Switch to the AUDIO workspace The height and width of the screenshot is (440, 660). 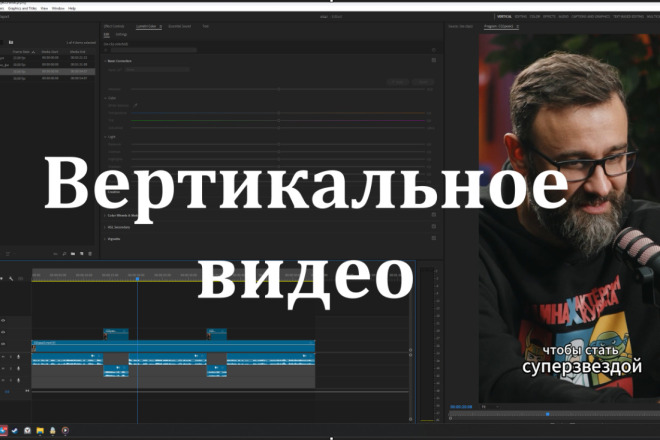click(563, 16)
